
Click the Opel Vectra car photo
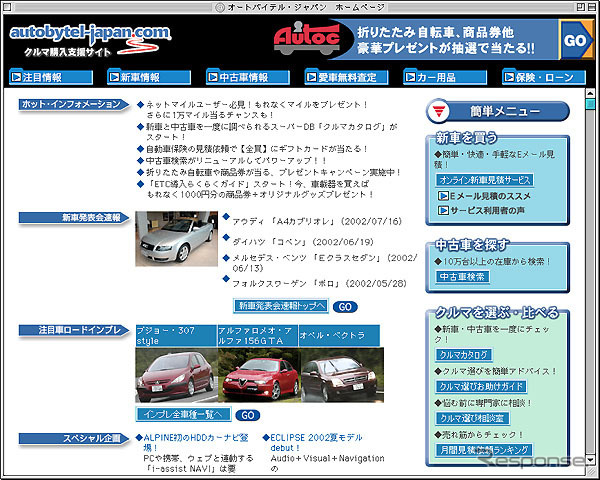coord(342,375)
